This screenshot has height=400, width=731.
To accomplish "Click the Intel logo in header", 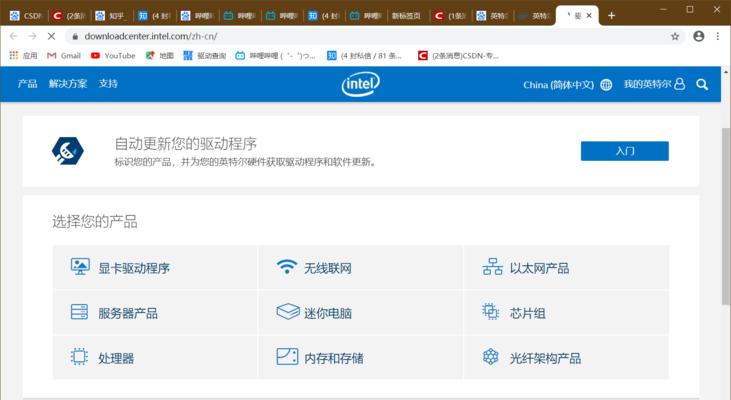I will (360, 84).
